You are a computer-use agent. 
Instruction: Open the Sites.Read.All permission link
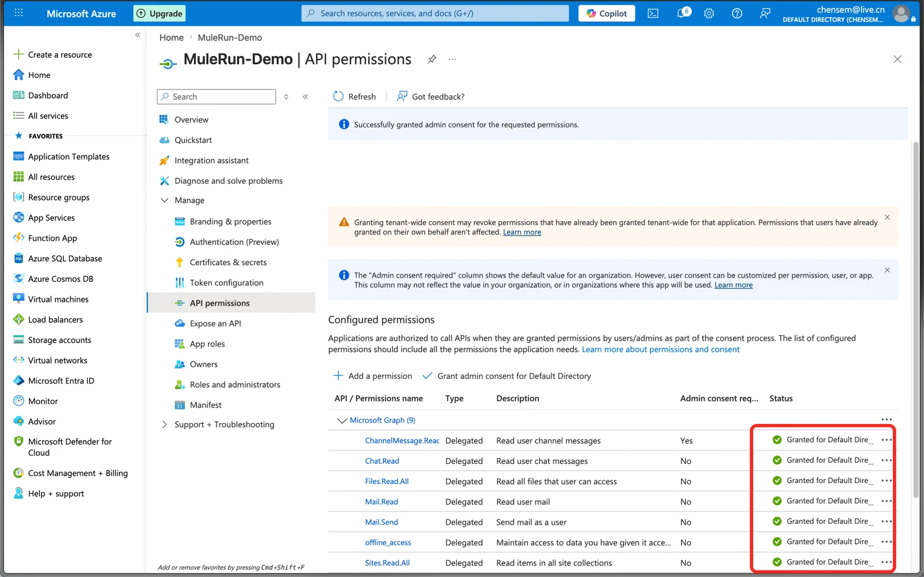point(387,563)
